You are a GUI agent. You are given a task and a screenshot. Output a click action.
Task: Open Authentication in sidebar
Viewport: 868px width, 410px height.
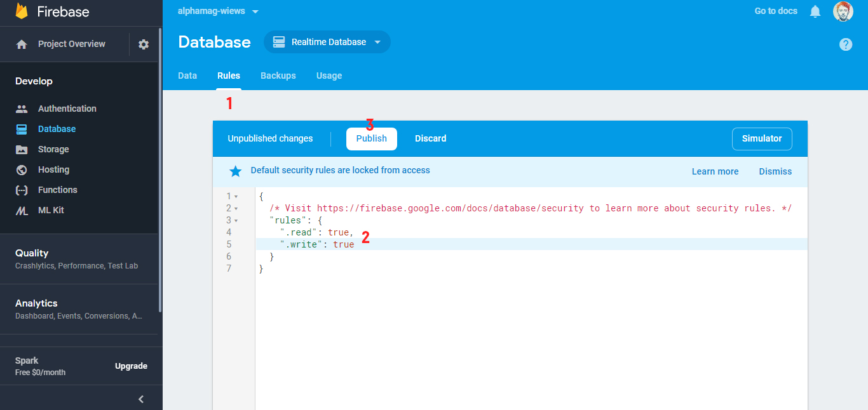click(67, 109)
